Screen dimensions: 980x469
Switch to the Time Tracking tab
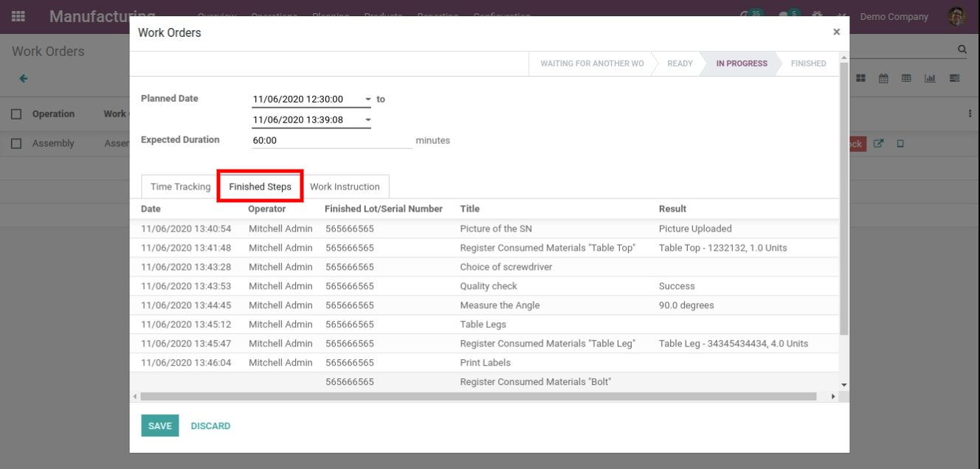point(180,187)
